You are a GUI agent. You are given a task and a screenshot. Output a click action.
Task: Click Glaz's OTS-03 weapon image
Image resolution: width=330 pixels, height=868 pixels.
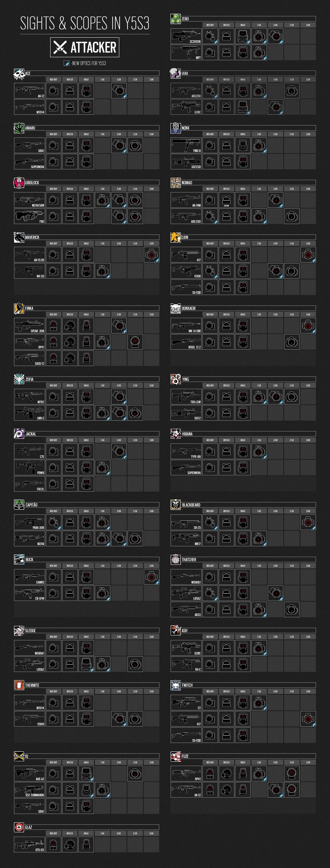click(x=29, y=844)
